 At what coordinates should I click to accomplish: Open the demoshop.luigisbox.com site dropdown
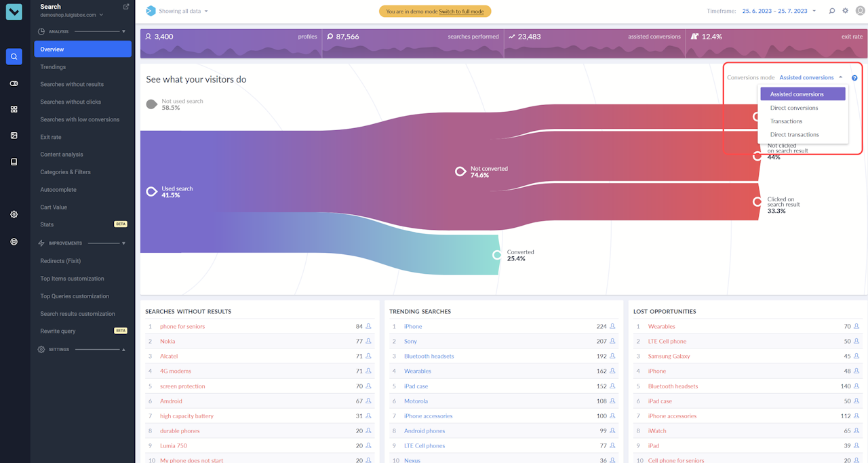click(x=72, y=15)
